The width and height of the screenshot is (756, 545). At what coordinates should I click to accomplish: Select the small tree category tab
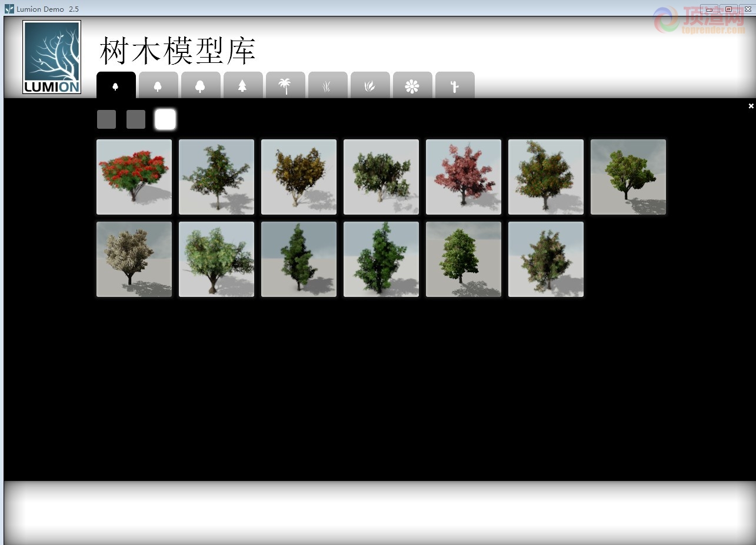pos(116,85)
